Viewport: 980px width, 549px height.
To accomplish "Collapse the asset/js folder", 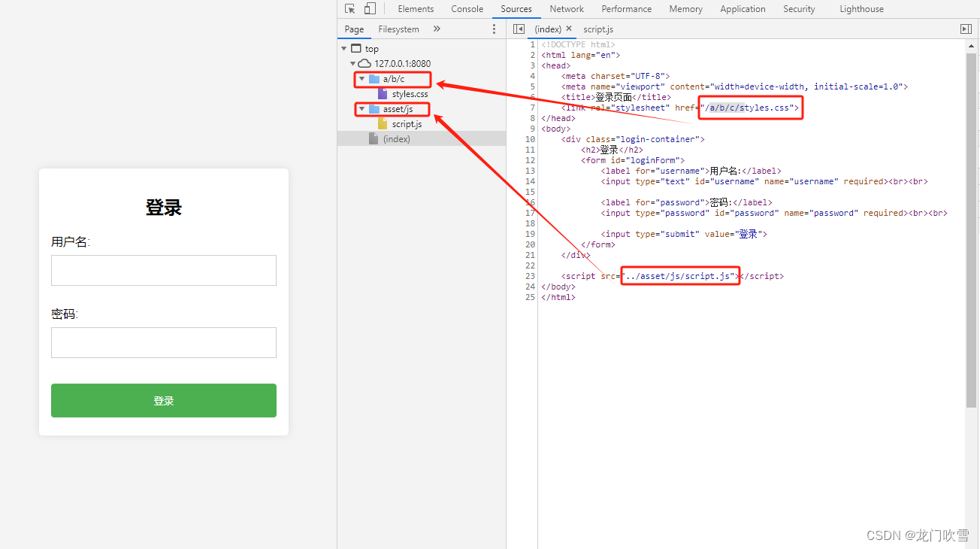I will 362,109.
